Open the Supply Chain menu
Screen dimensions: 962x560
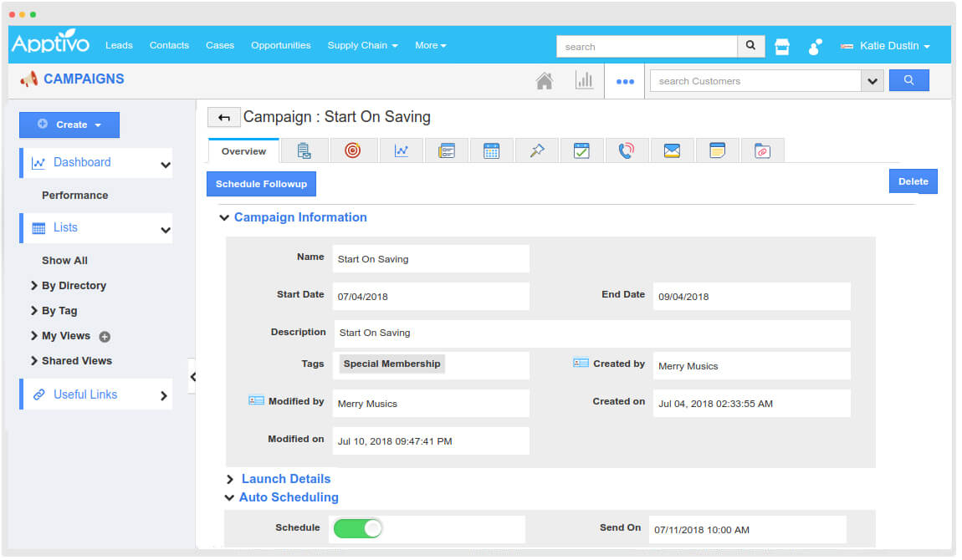coord(362,45)
